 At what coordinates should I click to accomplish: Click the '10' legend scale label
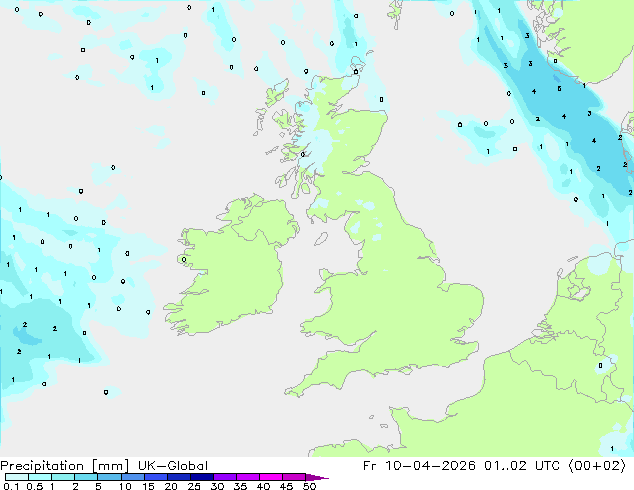(125, 486)
